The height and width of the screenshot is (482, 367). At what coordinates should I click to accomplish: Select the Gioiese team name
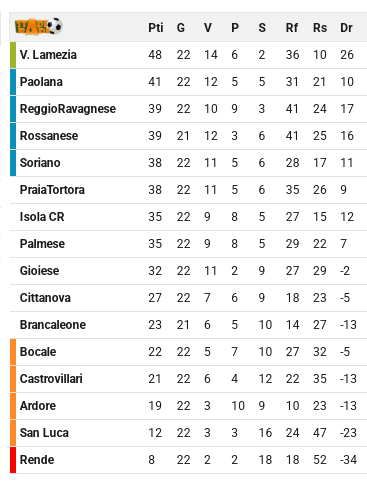click(x=39, y=271)
